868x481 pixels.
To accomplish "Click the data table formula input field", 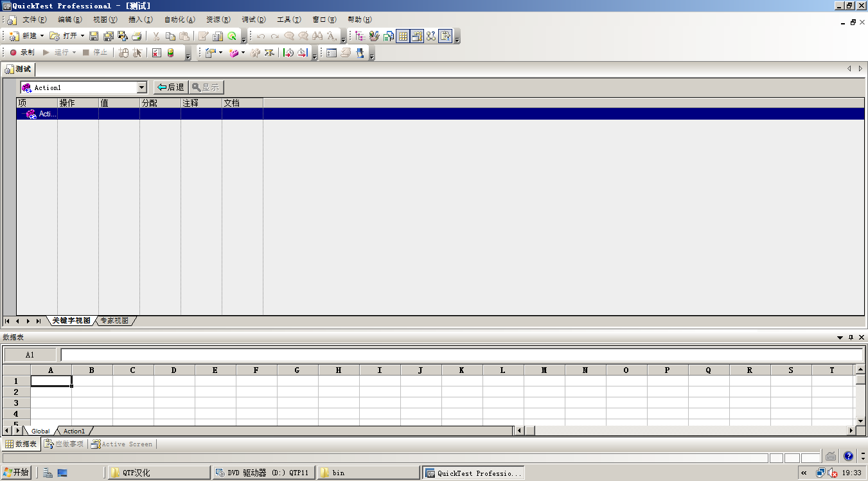I will 461,355.
